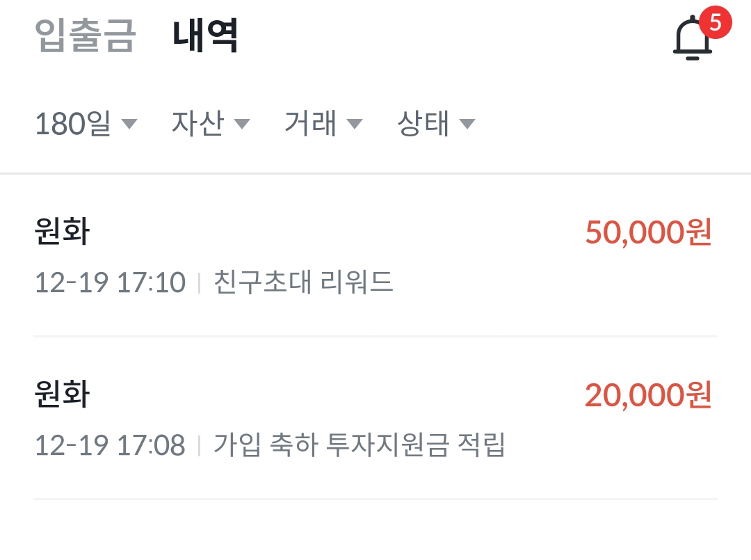Tap the 50,000원 amount
The image size is (751, 560).
click(x=647, y=234)
